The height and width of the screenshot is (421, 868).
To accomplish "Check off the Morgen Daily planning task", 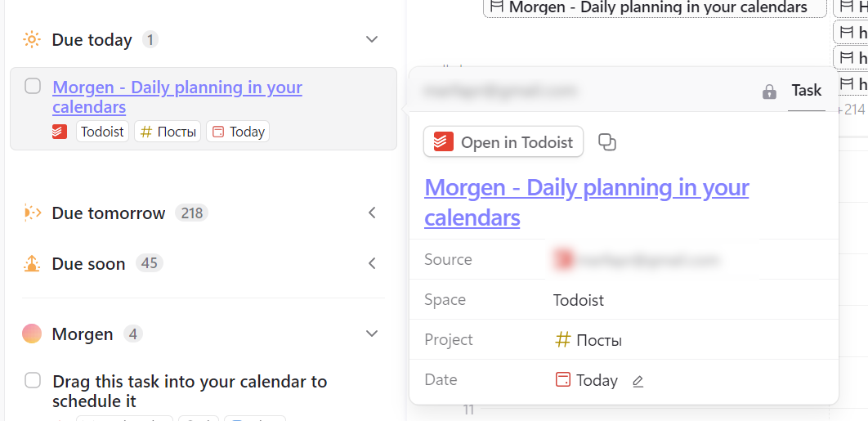I will [33, 86].
